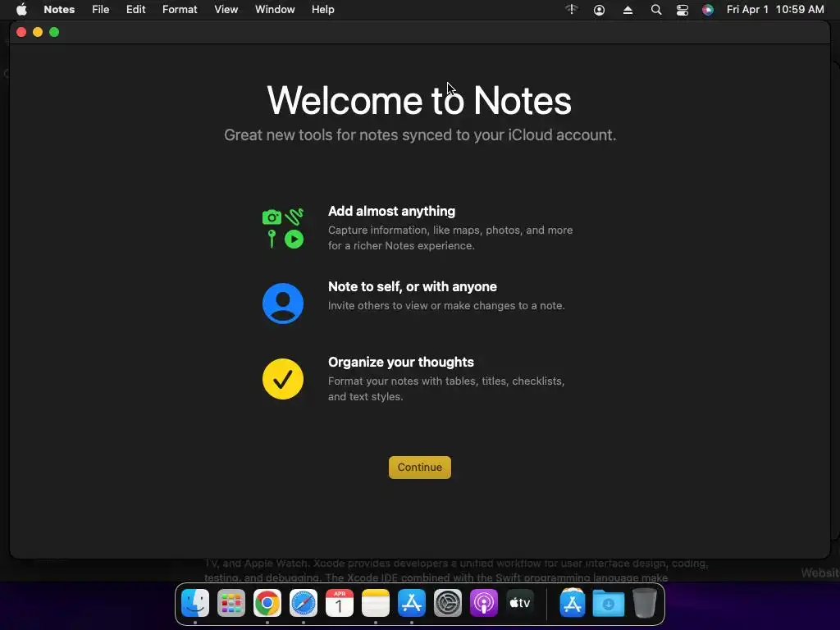Click the Wi-Fi status icon in menu bar
Image resolution: width=840 pixels, height=630 pixels.
[x=572, y=10]
